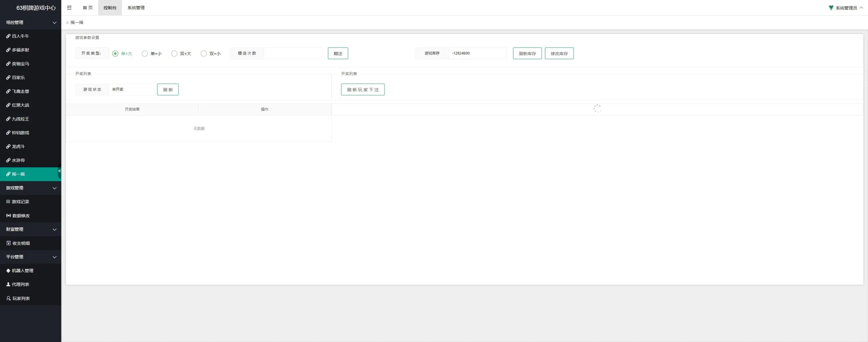Click the 赠送 button
The image size is (868, 342).
click(338, 54)
